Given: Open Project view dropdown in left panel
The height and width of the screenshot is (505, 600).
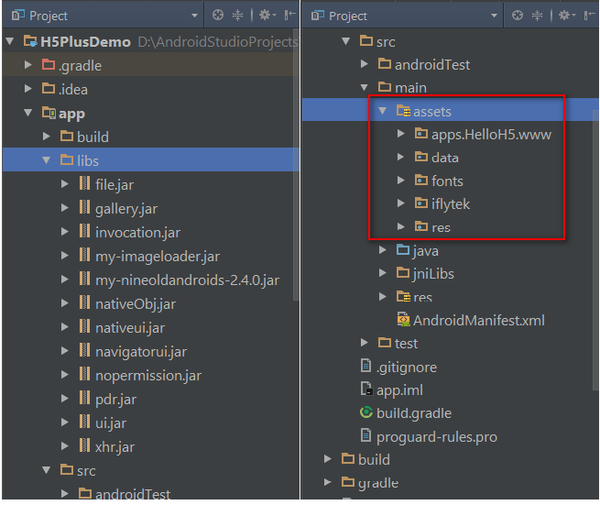Looking at the screenshot, I should (194, 16).
